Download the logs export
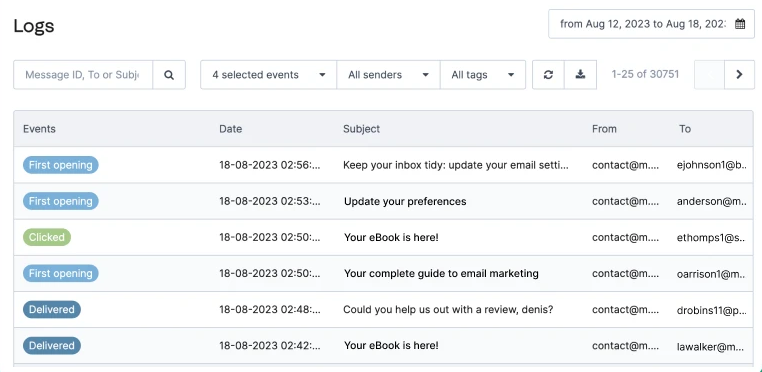Screen dimensions: 762x372 coord(580,75)
